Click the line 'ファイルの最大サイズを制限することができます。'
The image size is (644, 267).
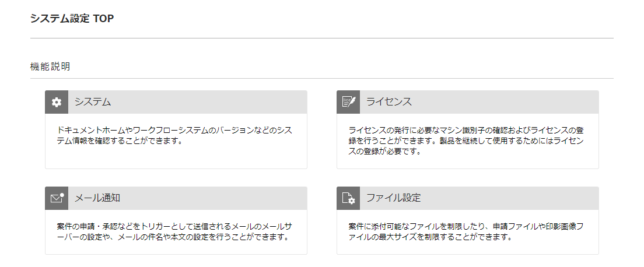(x=430, y=237)
